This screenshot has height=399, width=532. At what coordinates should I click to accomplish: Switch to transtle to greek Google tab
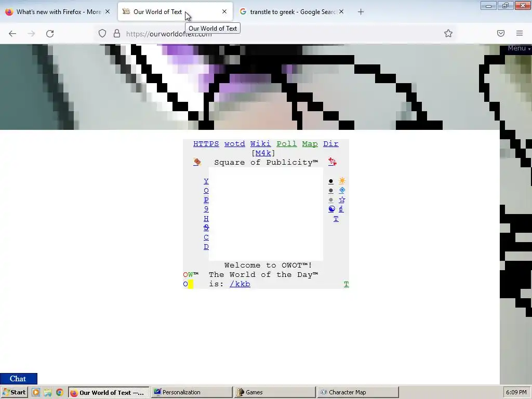click(292, 12)
